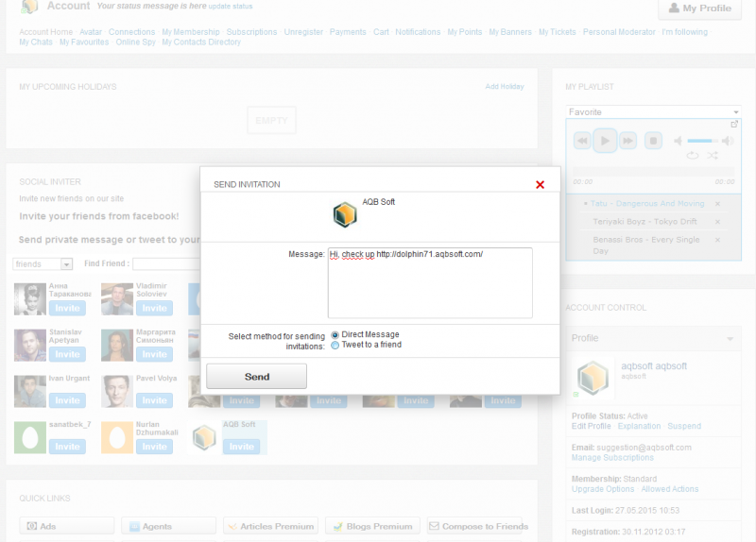Click aqbsoft profile avatar in Account Control

coord(593,378)
